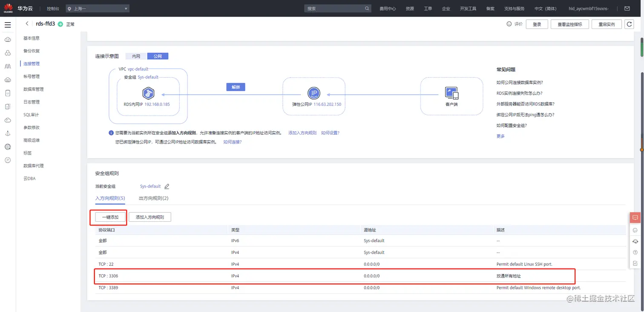Click the circled P icon in left rail

pyautogui.click(x=8, y=160)
